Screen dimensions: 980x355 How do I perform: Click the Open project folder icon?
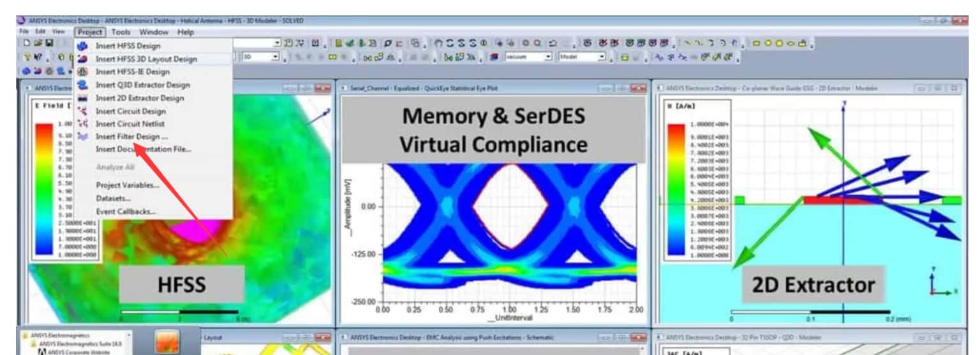tap(38, 43)
